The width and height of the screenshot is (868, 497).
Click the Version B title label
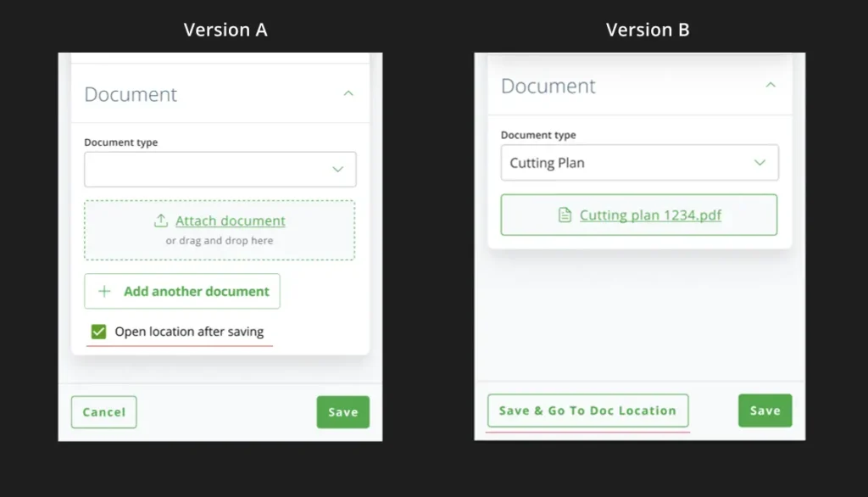(648, 30)
